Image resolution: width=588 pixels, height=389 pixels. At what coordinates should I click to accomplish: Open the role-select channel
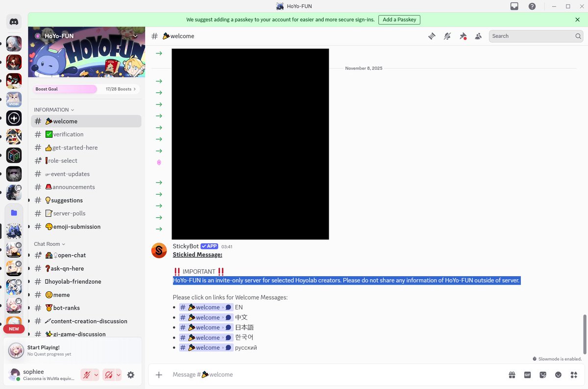click(x=86, y=160)
